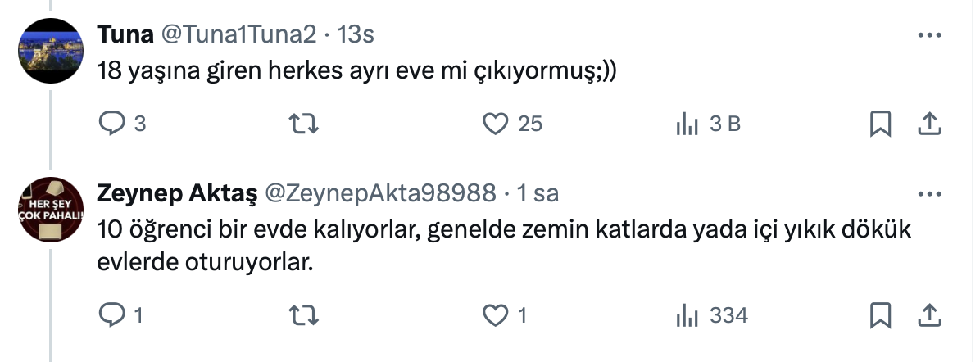
Task: Like Zeynep Aktaş's tweet
Action: click(x=493, y=314)
